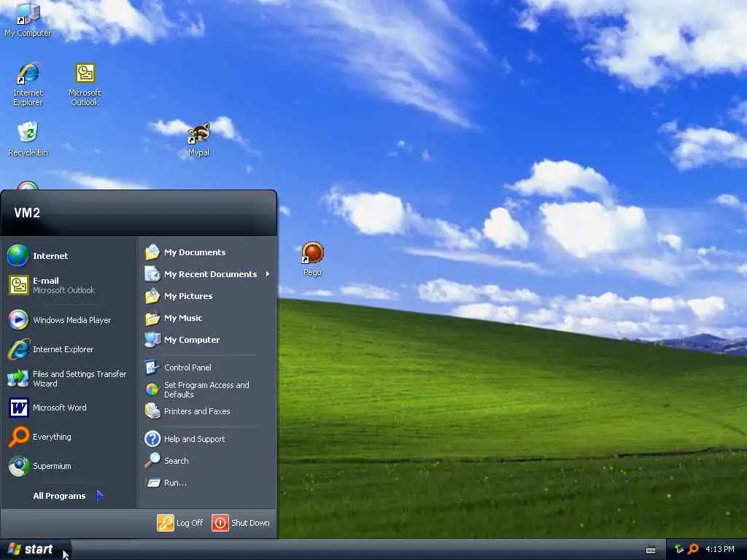This screenshot has height=560, width=747.
Task: Expand All Programs list
Action: click(x=69, y=496)
